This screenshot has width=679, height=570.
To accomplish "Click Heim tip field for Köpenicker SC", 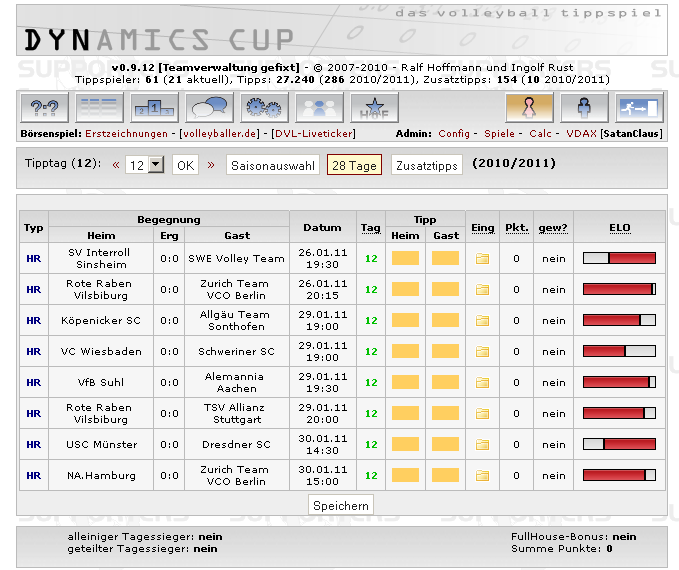I will point(405,320).
